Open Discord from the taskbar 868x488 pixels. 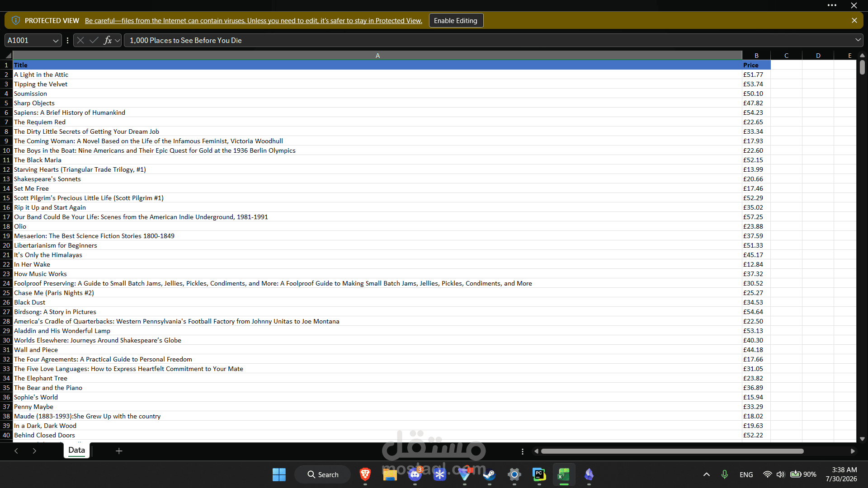pos(415,474)
